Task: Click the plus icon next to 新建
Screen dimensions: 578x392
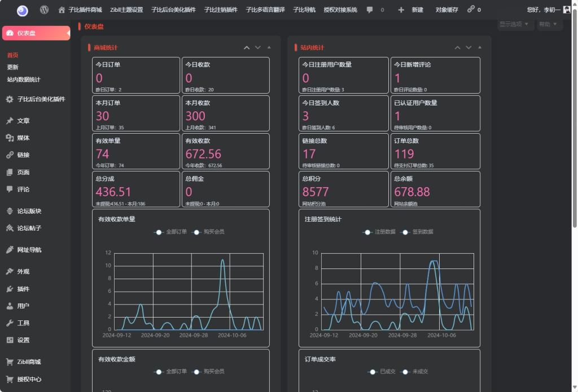Action: click(x=401, y=10)
